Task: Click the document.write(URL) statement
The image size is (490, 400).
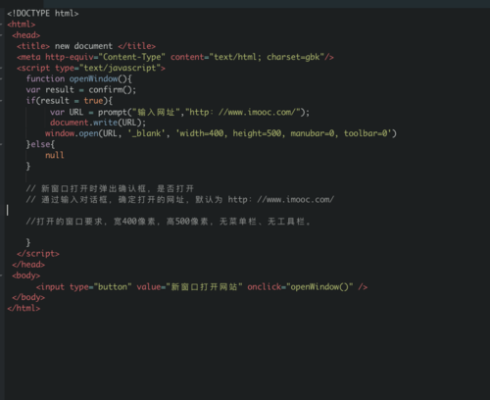Action: click(x=98, y=123)
